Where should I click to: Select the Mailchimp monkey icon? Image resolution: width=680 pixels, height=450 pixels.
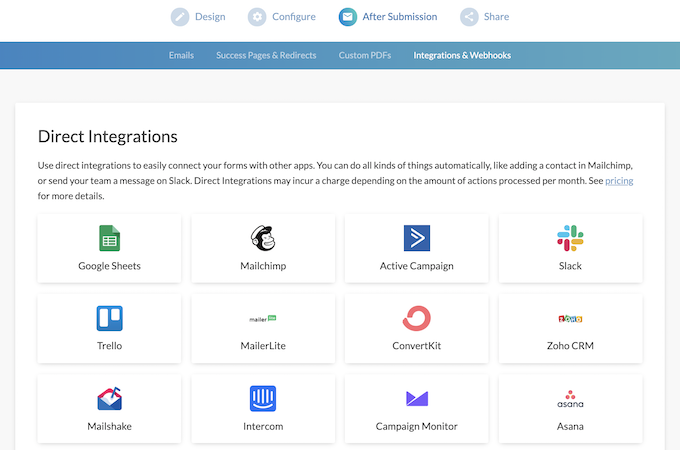[x=263, y=238]
